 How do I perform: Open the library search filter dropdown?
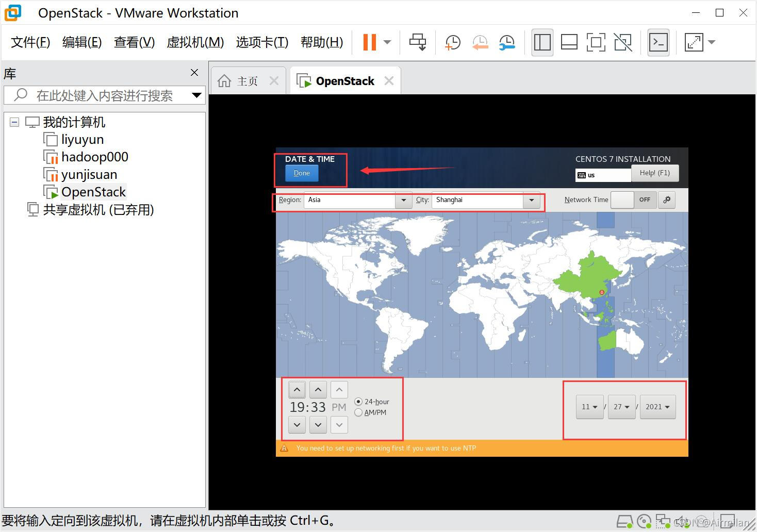pos(196,95)
